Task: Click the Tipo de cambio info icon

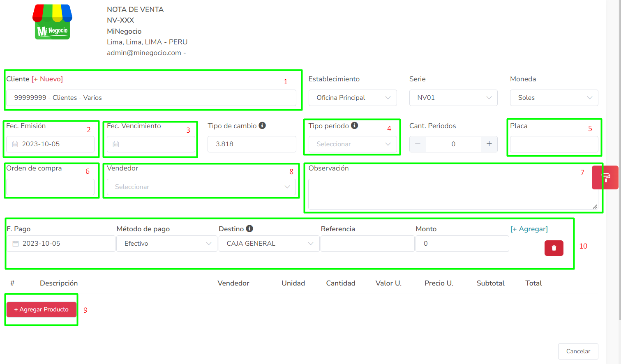Action: pyautogui.click(x=262, y=125)
